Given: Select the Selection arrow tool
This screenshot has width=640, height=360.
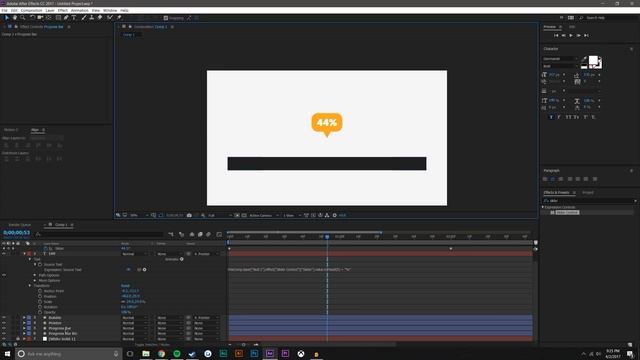Looking at the screenshot, I should tap(7, 18).
